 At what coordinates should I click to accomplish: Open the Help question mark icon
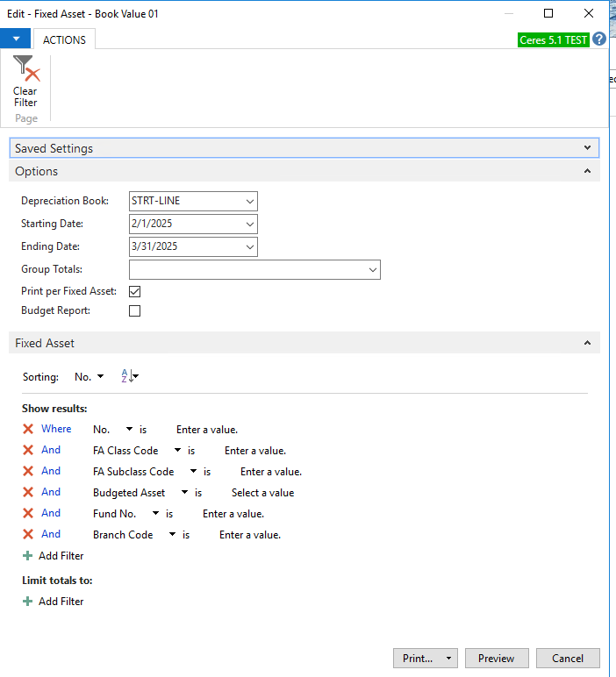599,39
